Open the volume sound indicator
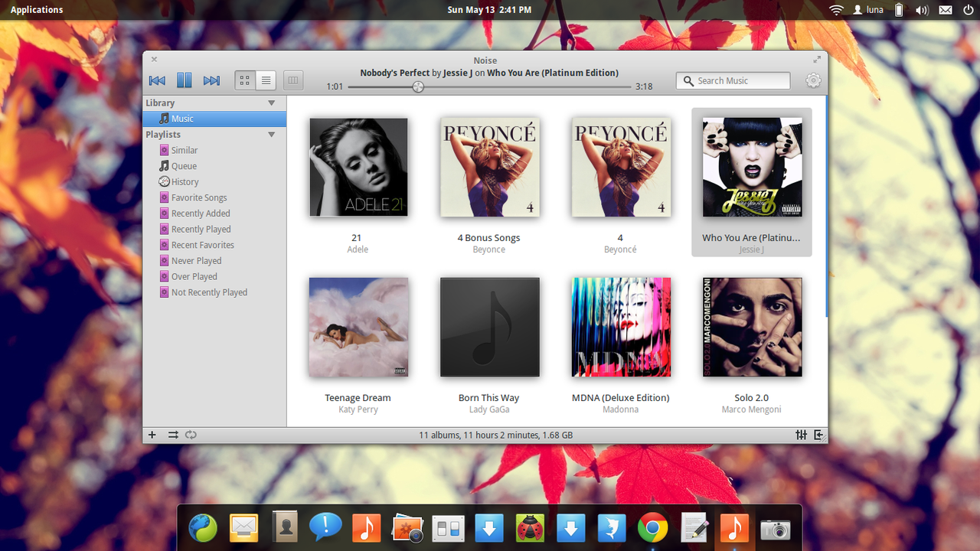The height and width of the screenshot is (551, 980). tap(922, 10)
